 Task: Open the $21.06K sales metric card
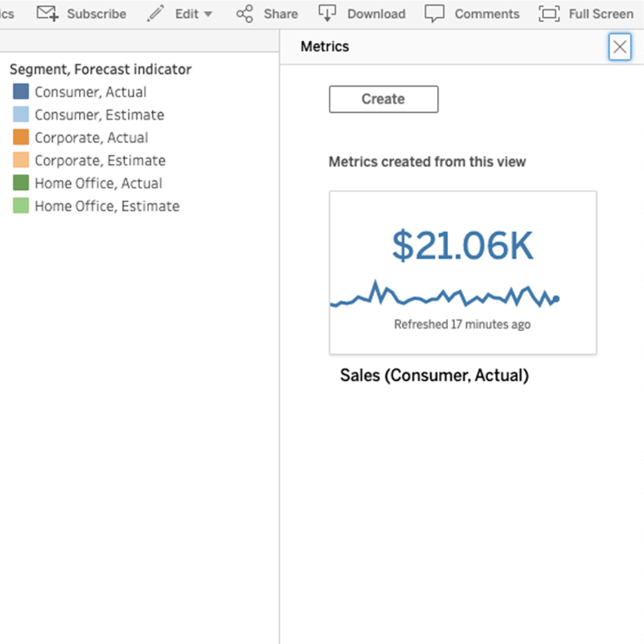463,272
